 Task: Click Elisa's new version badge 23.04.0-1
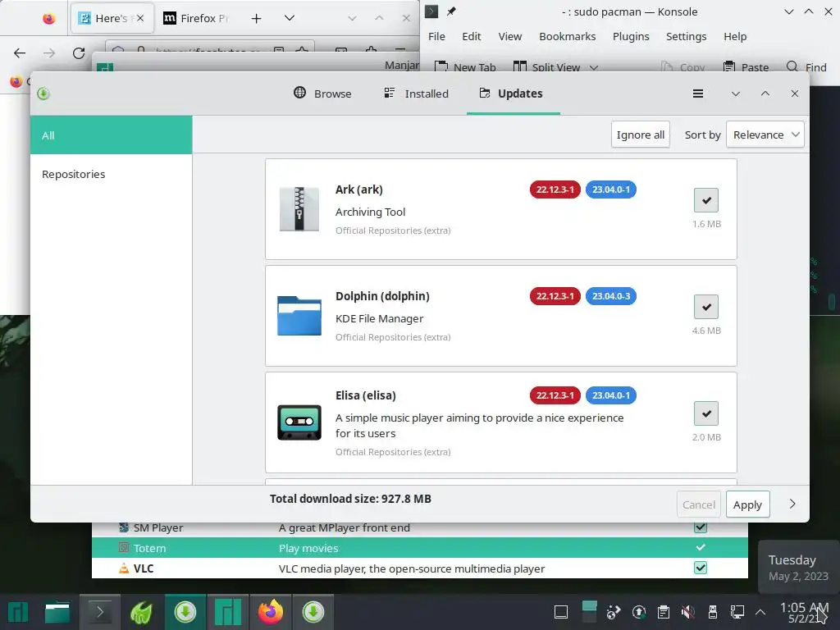click(x=610, y=395)
